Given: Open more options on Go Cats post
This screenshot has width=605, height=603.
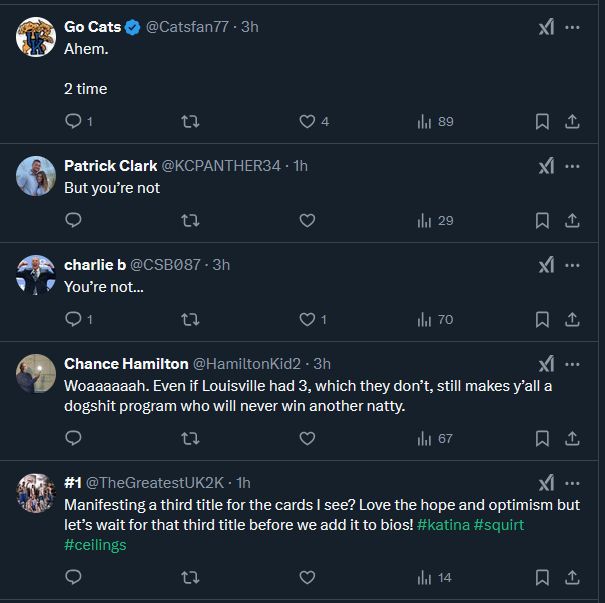Looking at the screenshot, I should point(572,28).
